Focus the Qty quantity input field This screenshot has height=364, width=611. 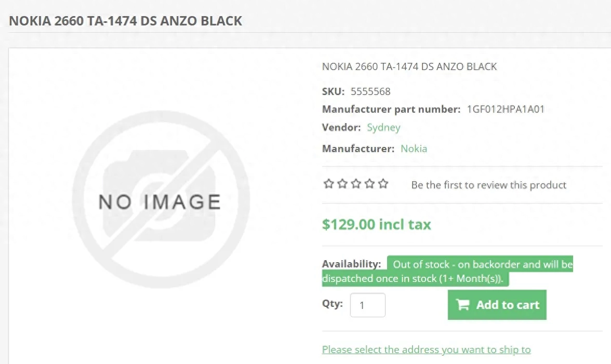coord(368,305)
